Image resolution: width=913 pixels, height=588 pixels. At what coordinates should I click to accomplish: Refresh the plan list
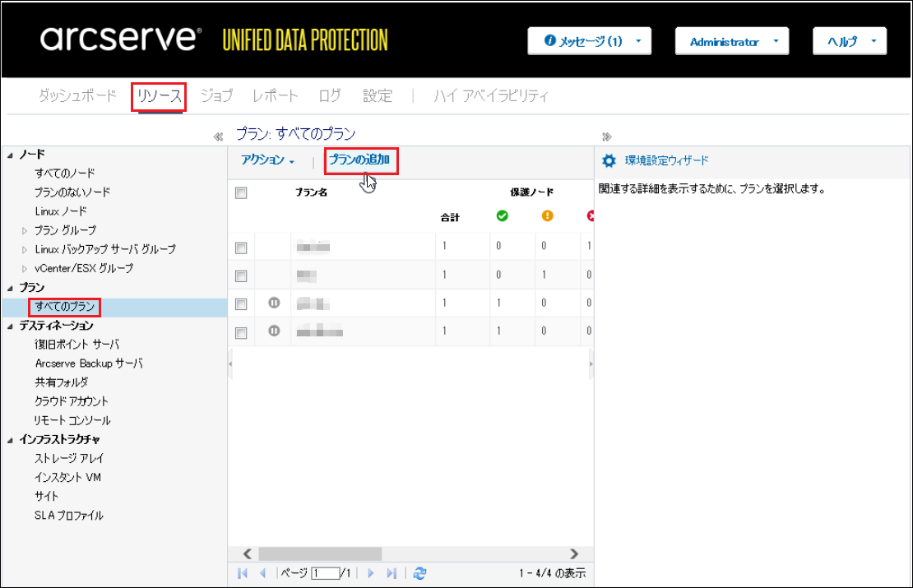coord(419,573)
